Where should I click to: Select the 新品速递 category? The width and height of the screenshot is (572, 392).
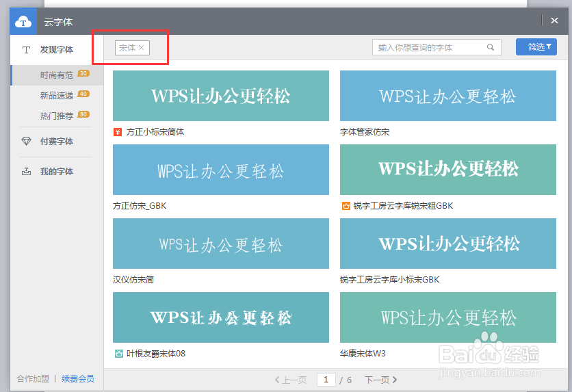coord(57,96)
